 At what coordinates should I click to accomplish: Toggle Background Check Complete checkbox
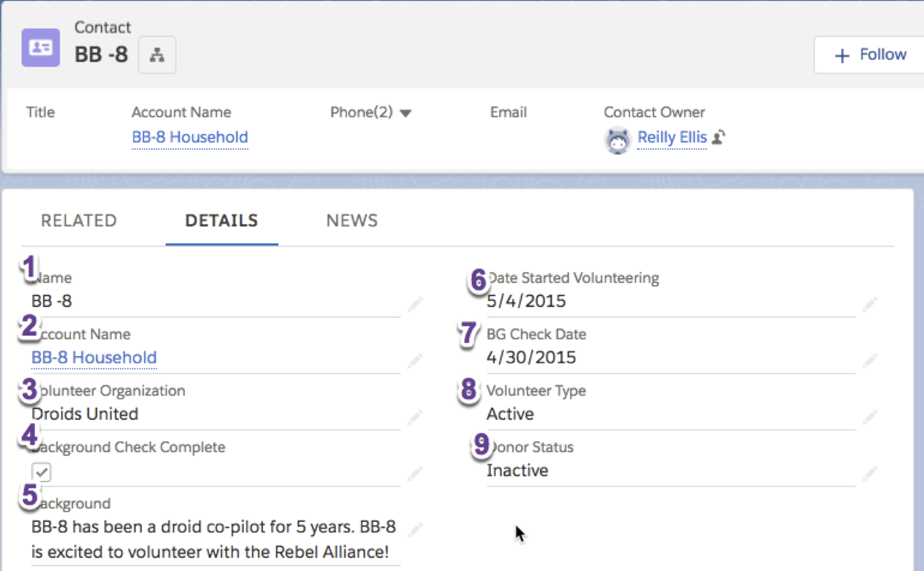coord(42,472)
